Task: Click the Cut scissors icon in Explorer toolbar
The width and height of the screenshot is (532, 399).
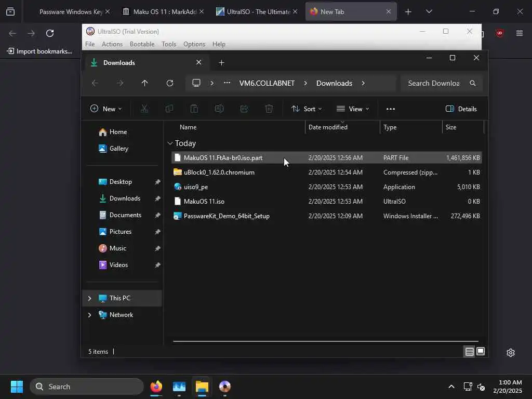Action: pos(144,109)
